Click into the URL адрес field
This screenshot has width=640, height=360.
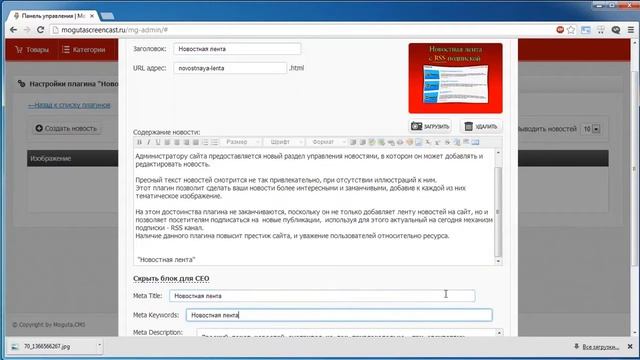230,68
